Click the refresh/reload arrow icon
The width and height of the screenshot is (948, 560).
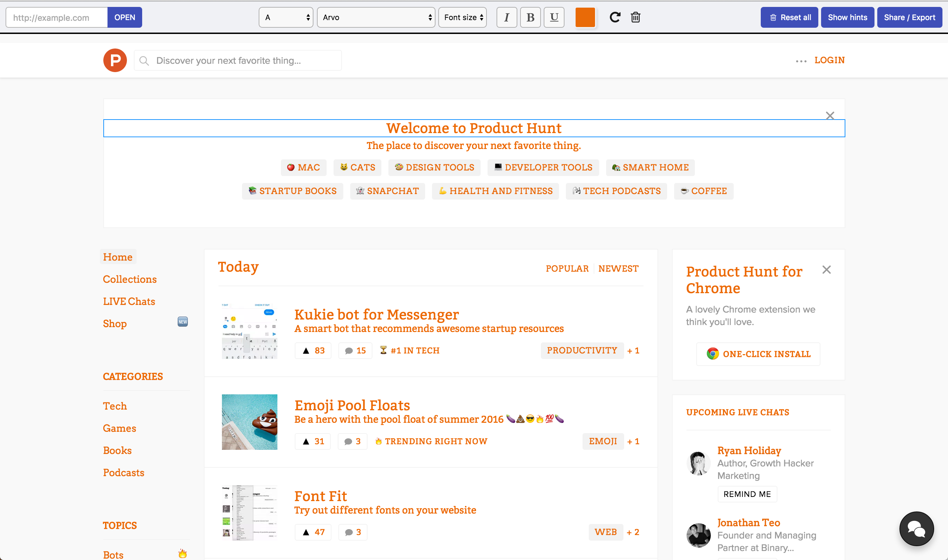(615, 17)
